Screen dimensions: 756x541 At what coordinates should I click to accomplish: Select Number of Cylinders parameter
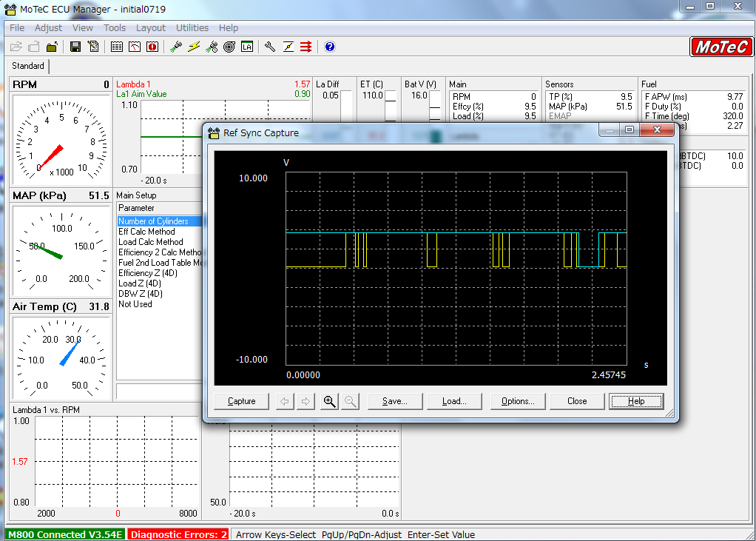160,221
